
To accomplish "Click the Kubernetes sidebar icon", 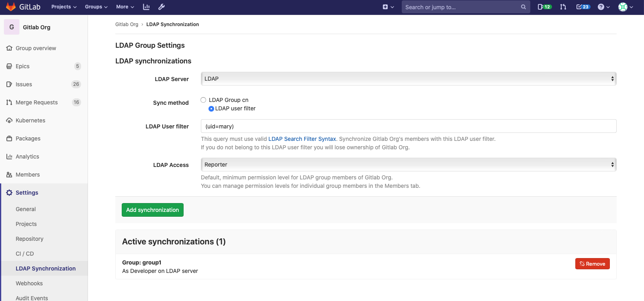I will (9, 120).
